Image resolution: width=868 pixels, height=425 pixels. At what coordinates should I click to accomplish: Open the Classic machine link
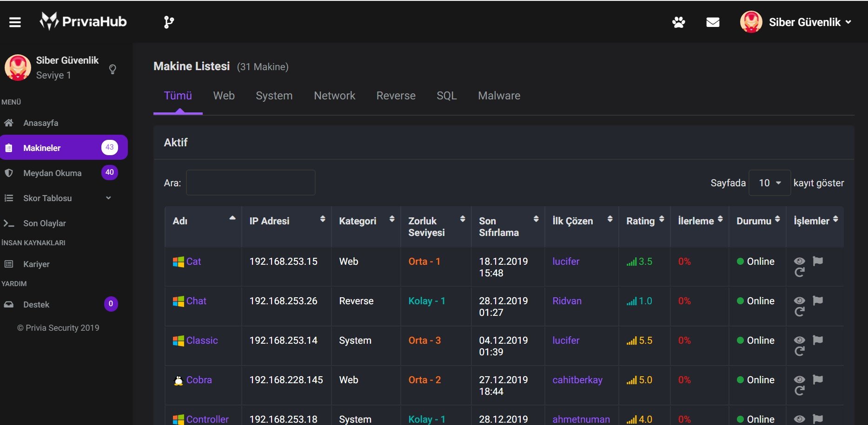pyautogui.click(x=202, y=340)
